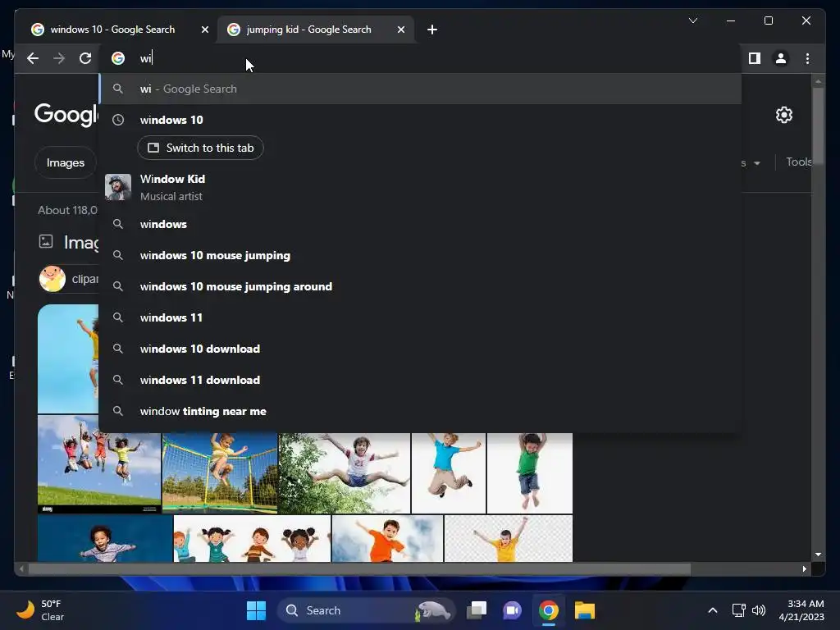Open the profile avatar menu

(781, 58)
